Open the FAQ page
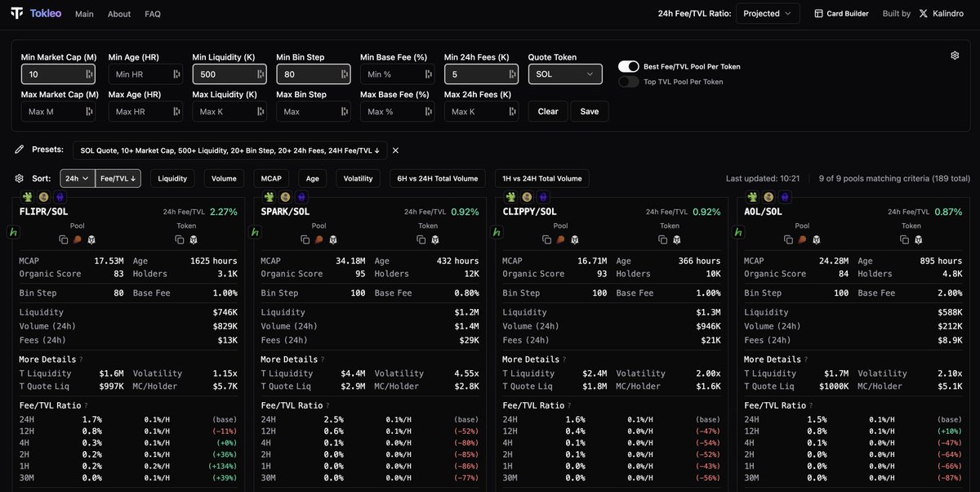The width and height of the screenshot is (980, 492). pyautogui.click(x=153, y=14)
